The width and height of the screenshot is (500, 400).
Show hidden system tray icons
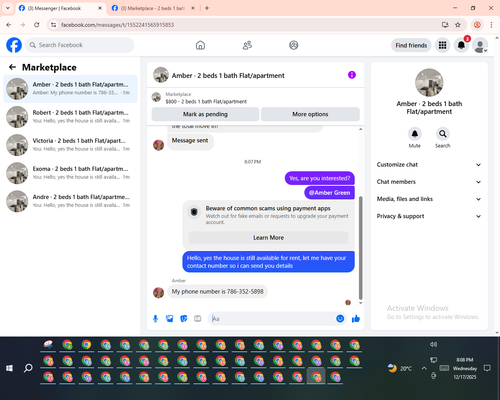424,368
